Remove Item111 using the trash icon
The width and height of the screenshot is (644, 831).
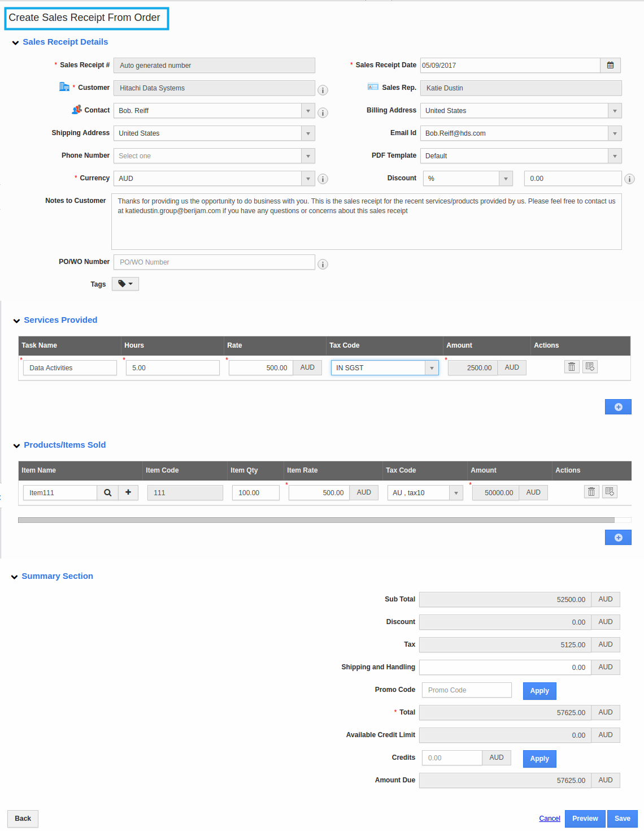pos(591,492)
